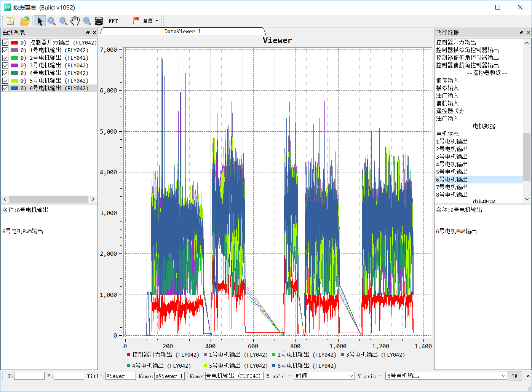Edit the viewer Name field in the bottom bar
The image size is (532, 392).
coord(169,376)
